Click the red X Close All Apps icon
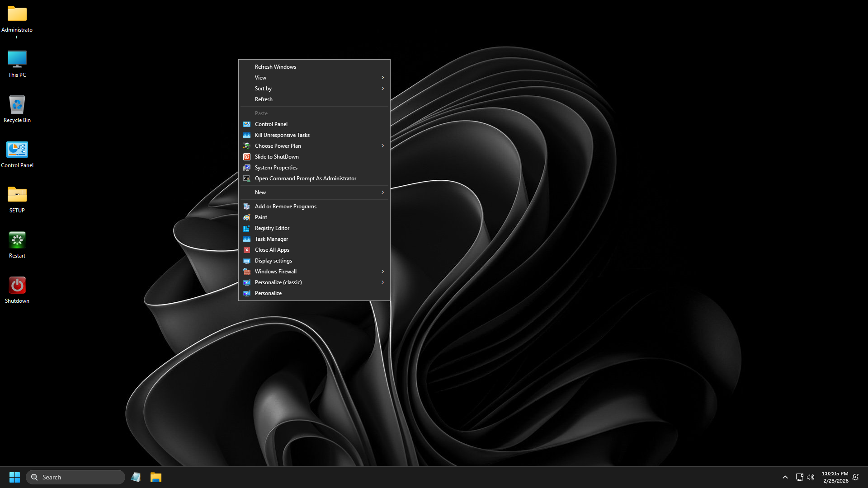This screenshot has width=868, height=488. point(247,250)
